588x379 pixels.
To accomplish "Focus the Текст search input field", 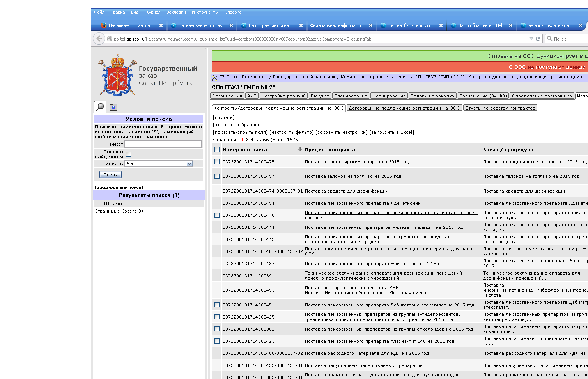I will click(163, 144).
